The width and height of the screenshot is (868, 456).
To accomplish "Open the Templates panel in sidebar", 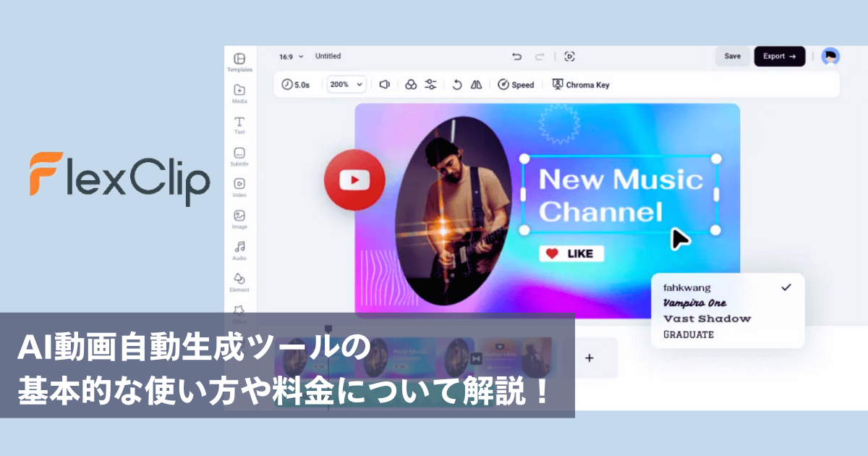I will [239, 62].
